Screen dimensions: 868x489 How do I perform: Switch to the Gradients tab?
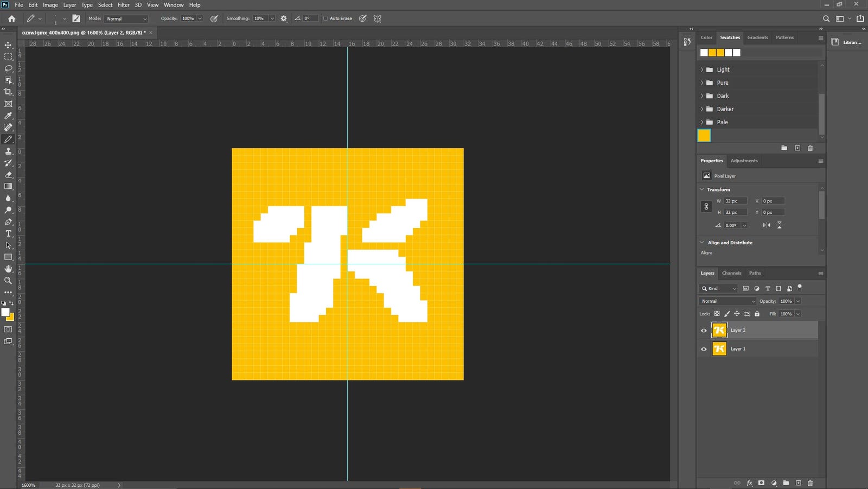click(x=757, y=37)
